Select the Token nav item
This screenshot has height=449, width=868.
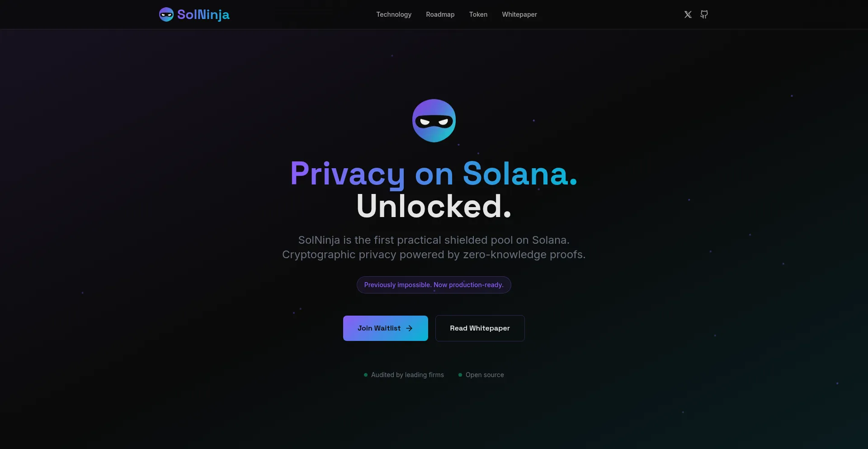click(478, 14)
